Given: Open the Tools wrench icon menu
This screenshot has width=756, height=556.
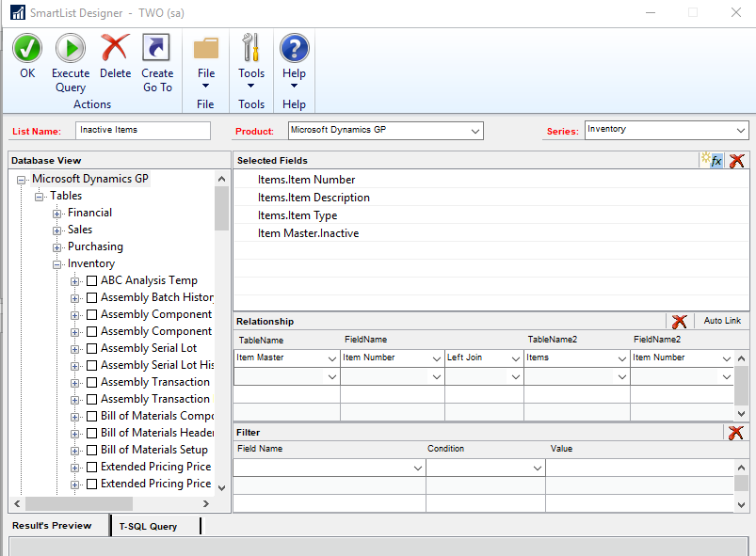Looking at the screenshot, I should (x=251, y=48).
